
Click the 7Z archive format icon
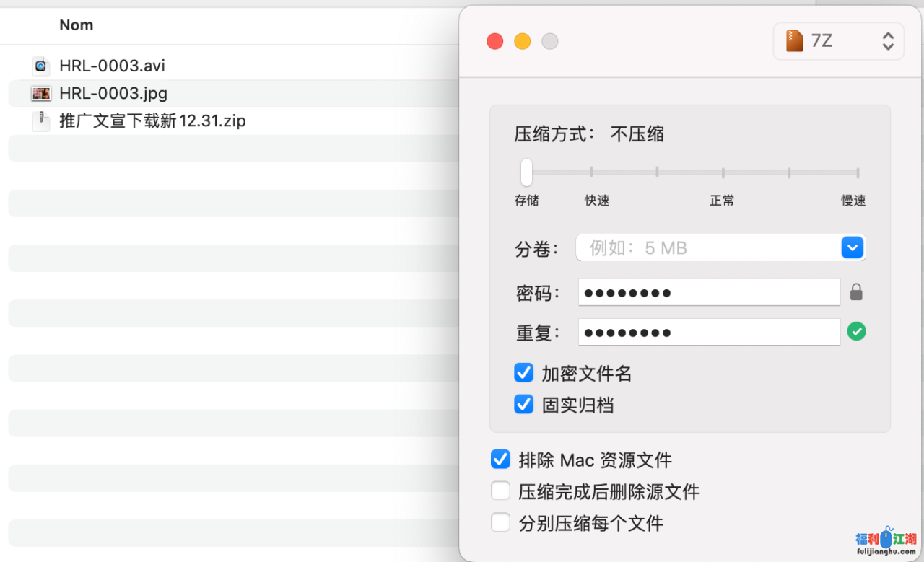[795, 41]
